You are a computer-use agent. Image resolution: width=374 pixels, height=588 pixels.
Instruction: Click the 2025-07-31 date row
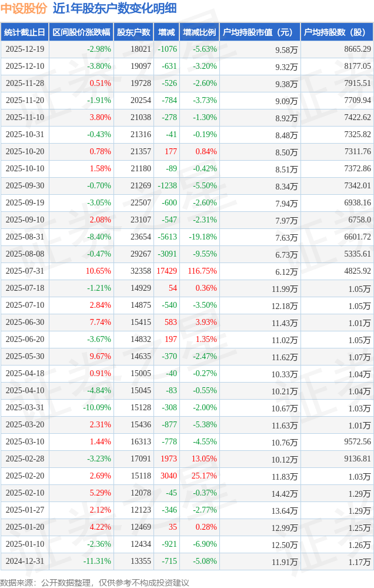(x=25, y=271)
